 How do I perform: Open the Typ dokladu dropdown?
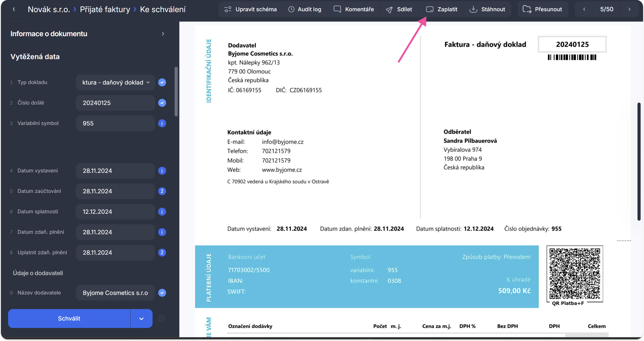tap(115, 82)
